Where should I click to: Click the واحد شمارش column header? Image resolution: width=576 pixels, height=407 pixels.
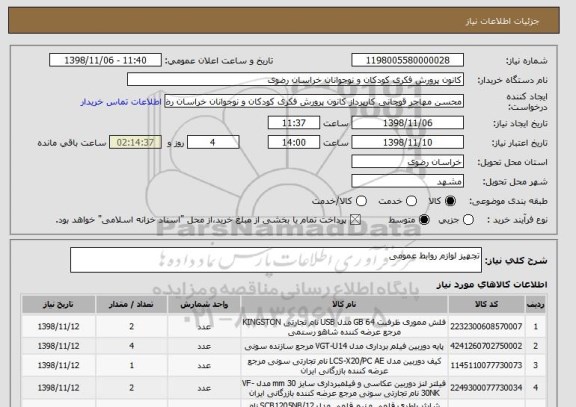[204, 305]
